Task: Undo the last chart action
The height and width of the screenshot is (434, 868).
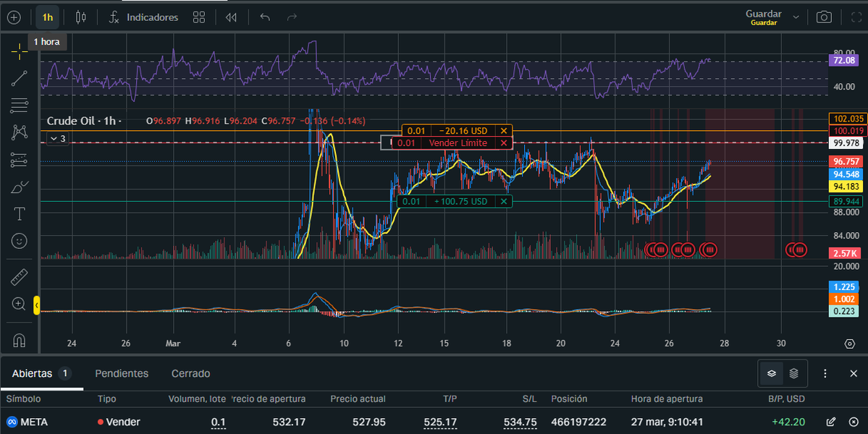Action: [265, 17]
